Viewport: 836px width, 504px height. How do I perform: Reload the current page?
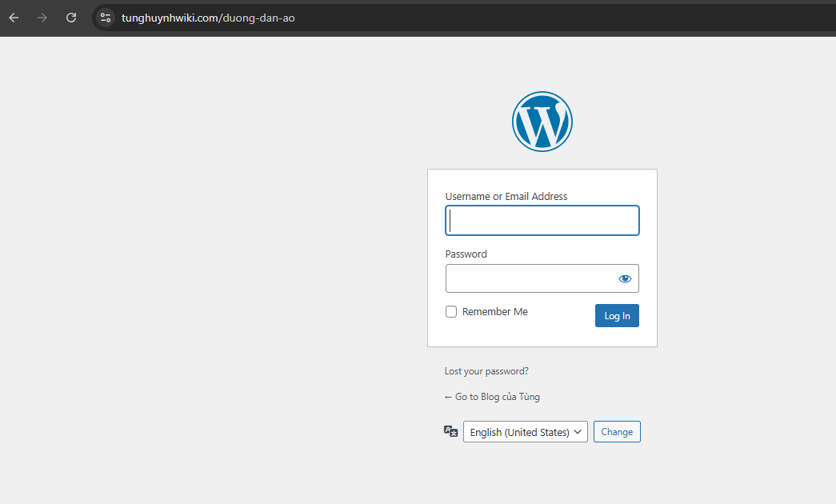(x=71, y=18)
